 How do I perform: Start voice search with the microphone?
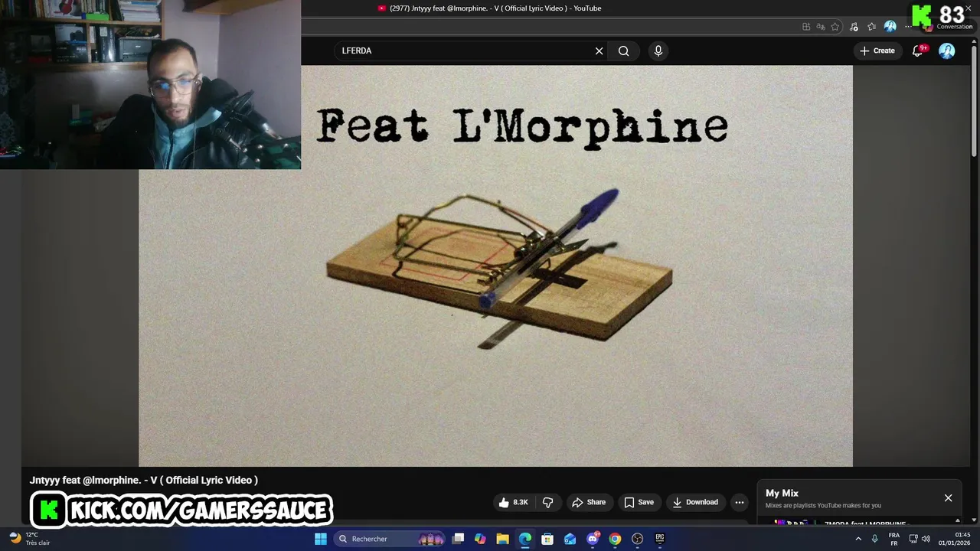(658, 51)
